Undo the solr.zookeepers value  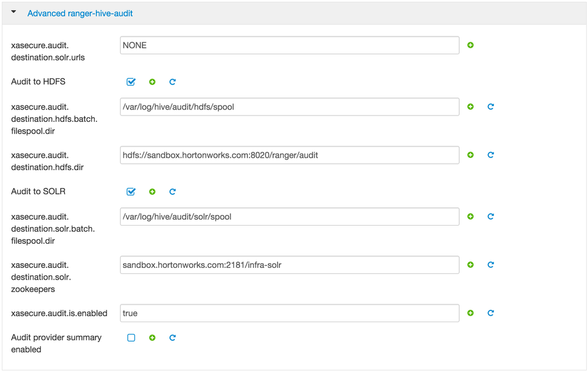coord(490,264)
